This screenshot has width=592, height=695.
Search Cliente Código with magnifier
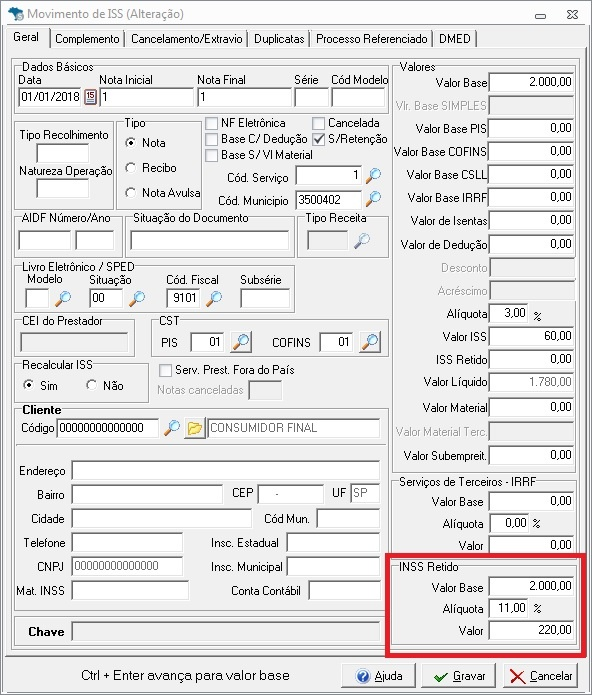[x=172, y=428]
